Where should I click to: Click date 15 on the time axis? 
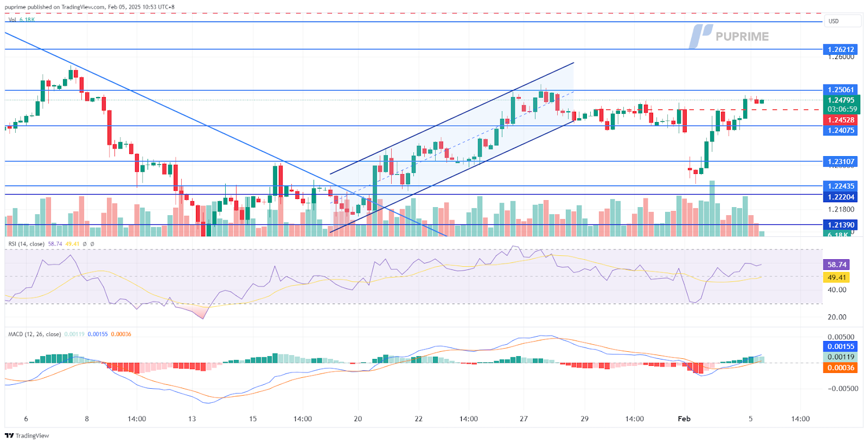(253, 419)
